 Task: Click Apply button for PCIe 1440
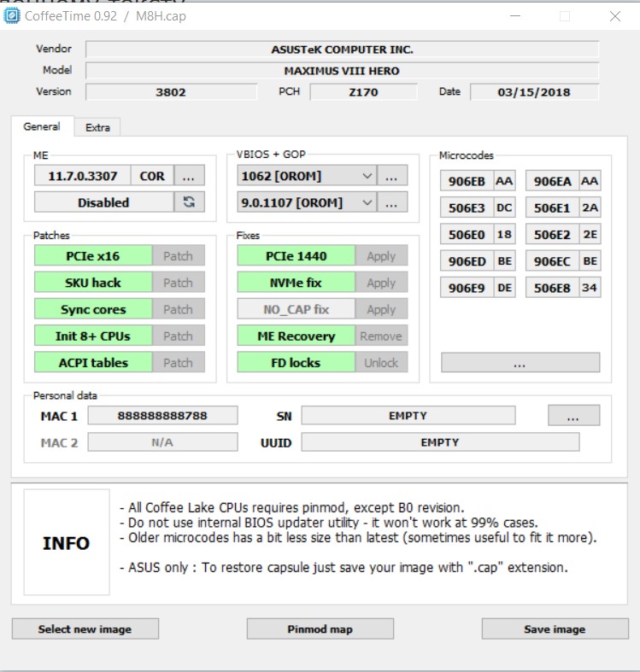[381, 256]
